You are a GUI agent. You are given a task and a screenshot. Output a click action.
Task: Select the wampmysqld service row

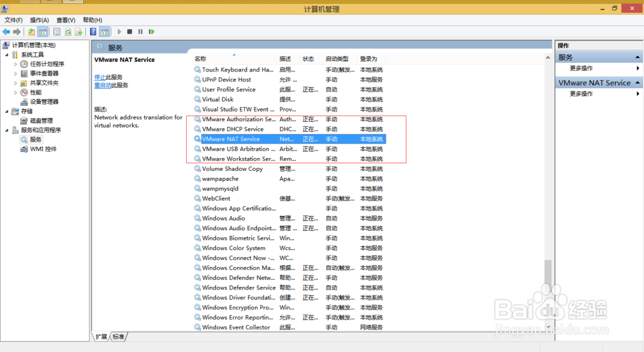[x=289, y=188]
